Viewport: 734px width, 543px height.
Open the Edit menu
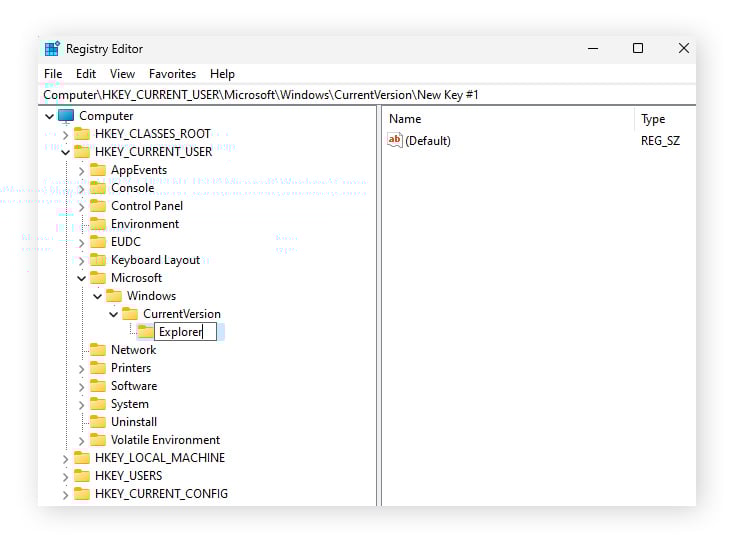coord(86,74)
